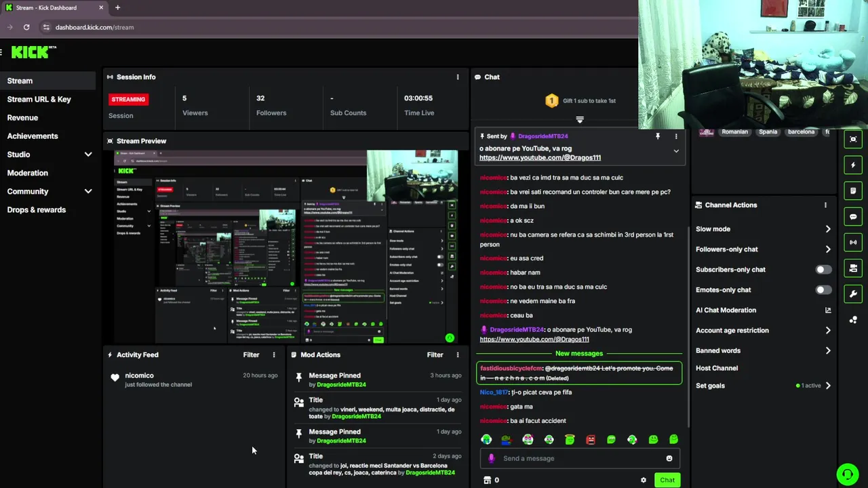The image size is (868, 488).
Task: Click the Spania tag
Action: (x=768, y=131)
